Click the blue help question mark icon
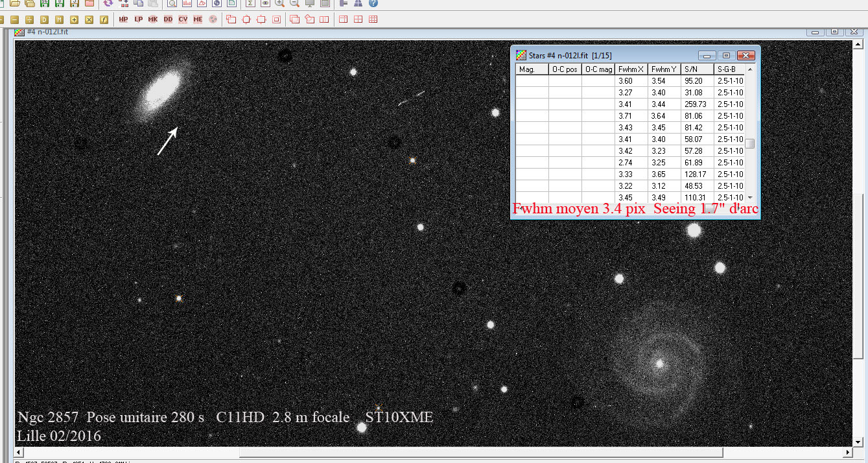 (x=373, y=3)
